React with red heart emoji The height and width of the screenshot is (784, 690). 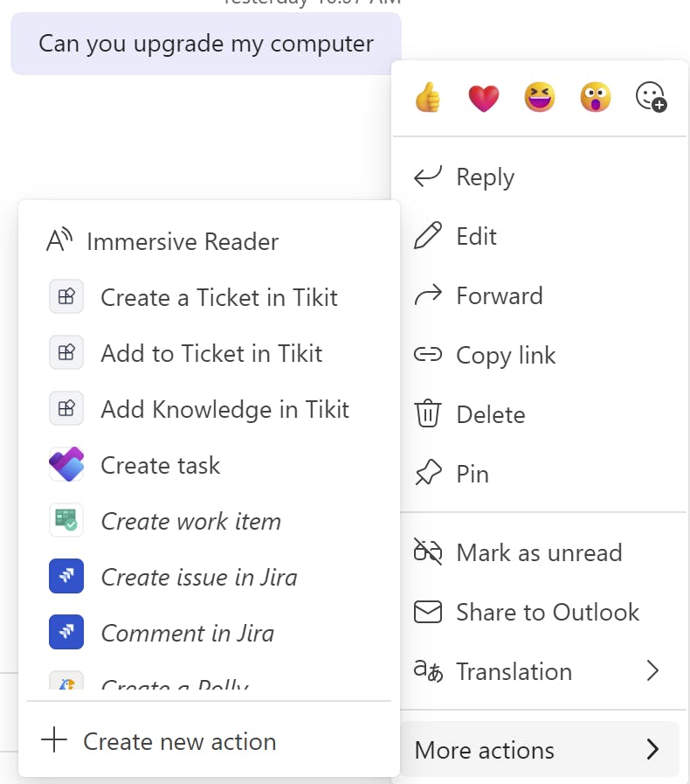click(483, 97)
